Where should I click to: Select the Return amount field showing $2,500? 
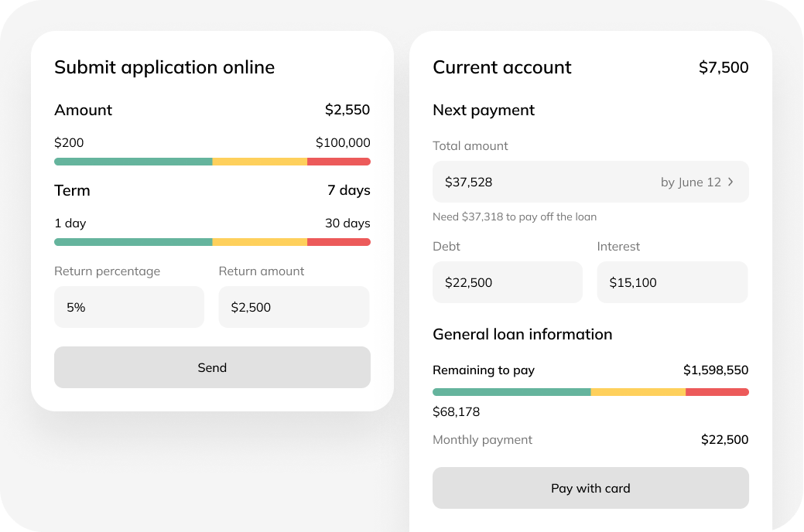294,307
